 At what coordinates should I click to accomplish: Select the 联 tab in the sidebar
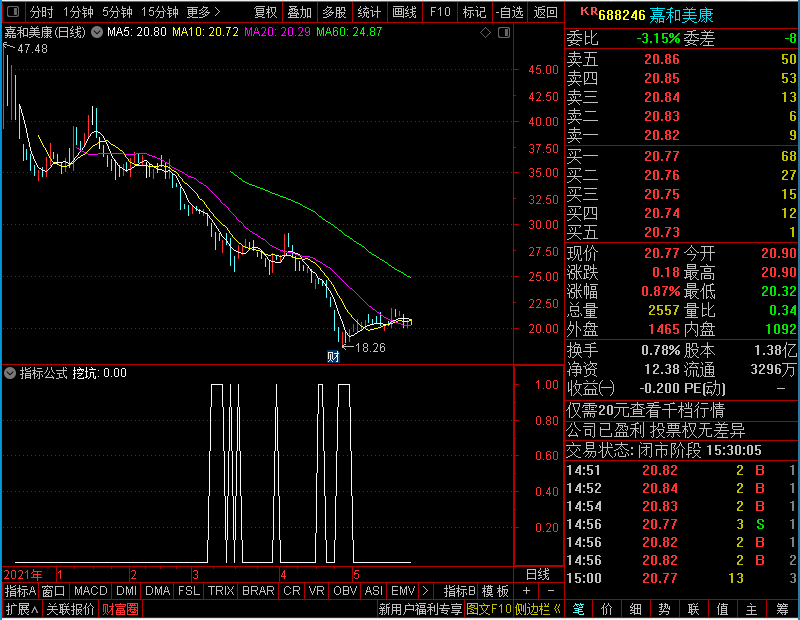click(693, 609)
